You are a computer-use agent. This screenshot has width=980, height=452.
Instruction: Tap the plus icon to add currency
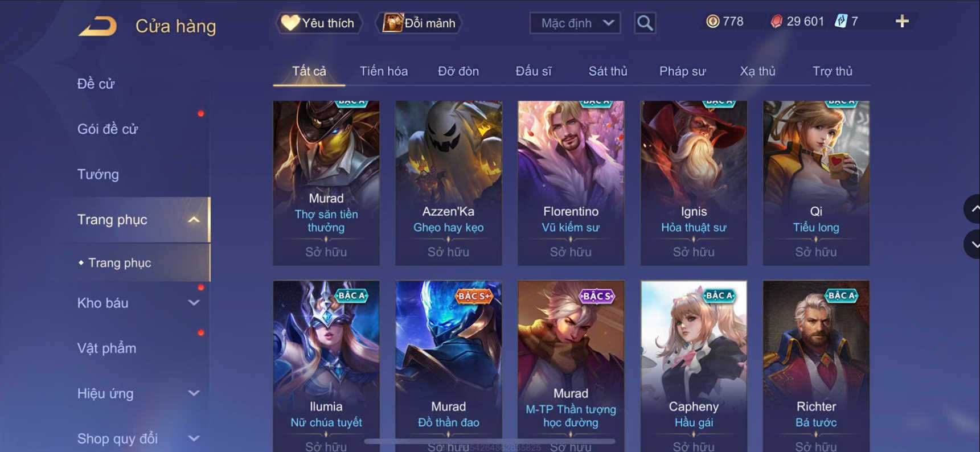point(902,22)
